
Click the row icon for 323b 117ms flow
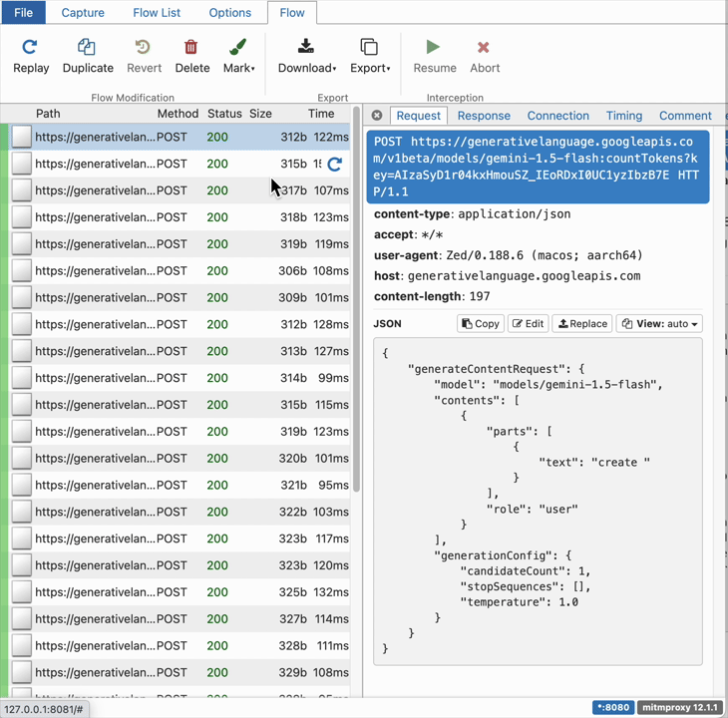pos(21,538)
